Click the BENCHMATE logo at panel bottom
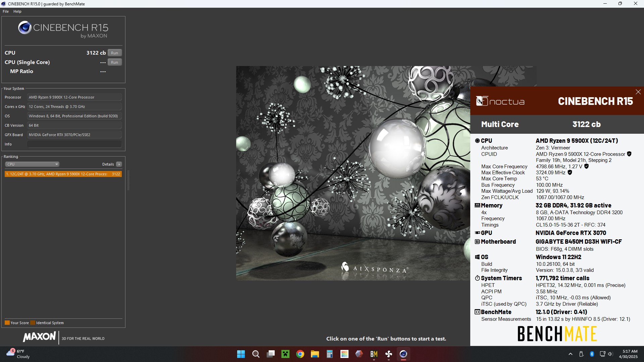Screen dimensions: 644x362 [557, 334]
